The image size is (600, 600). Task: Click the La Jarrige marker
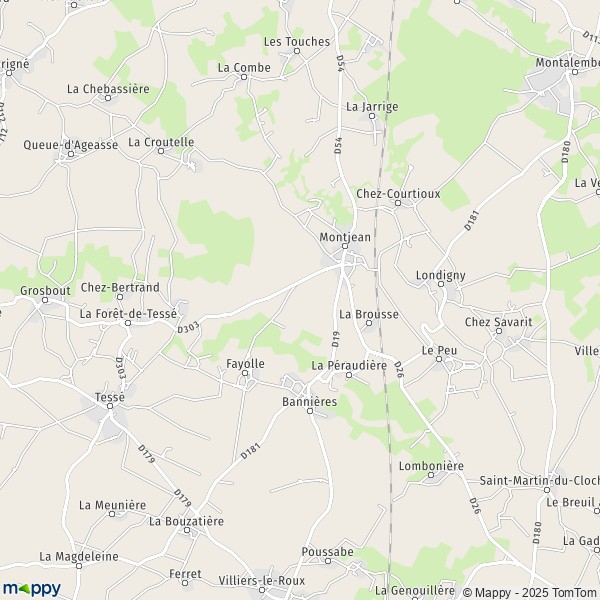(372, 116)
